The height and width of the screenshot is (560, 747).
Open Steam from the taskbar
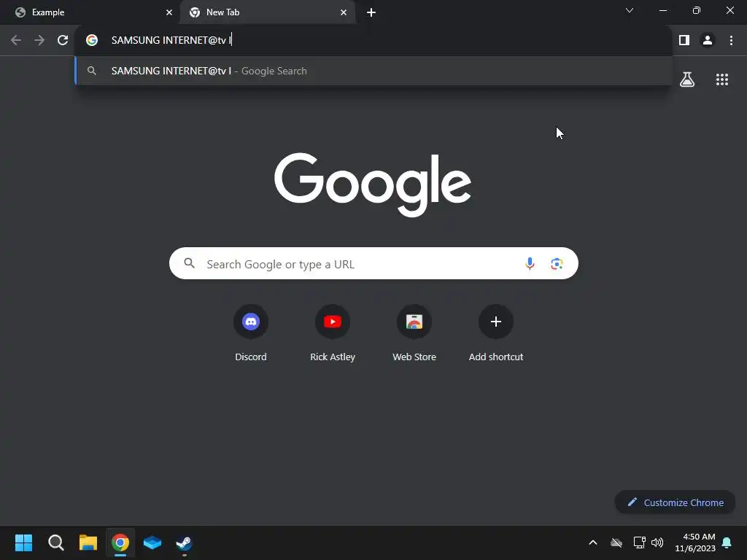pos(185,542)
